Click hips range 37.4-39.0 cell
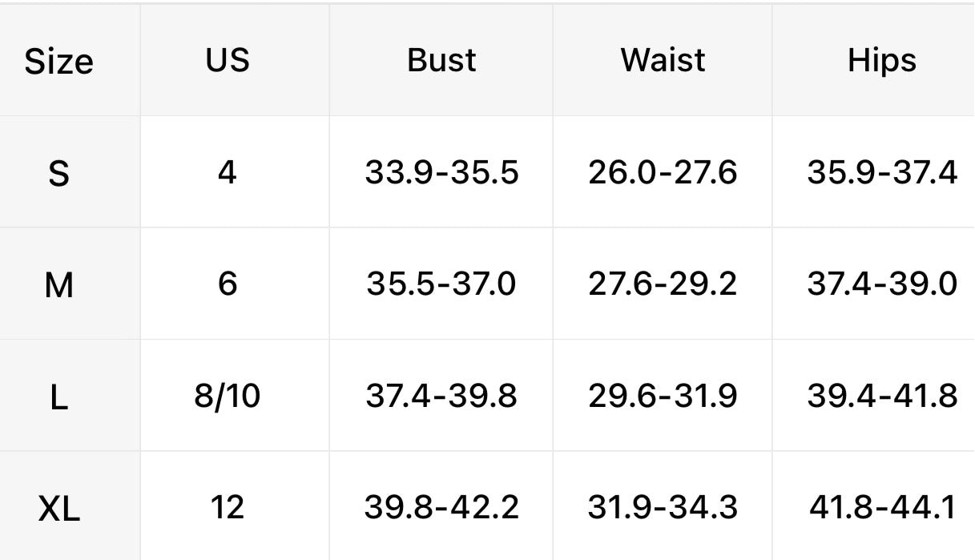Viewport: 975px width, 560px height. pyautogui.click(x=881, y=284)
